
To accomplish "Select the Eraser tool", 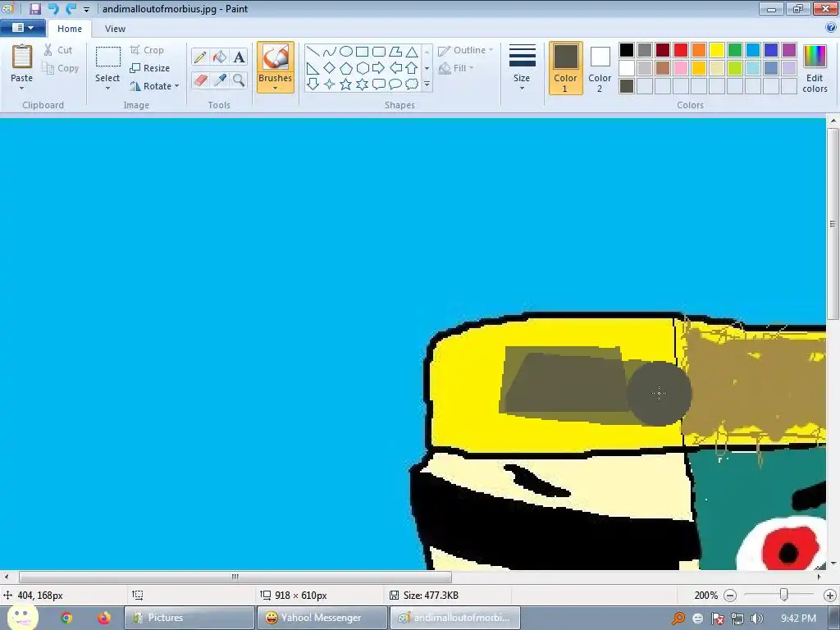I will coord(200,80).
